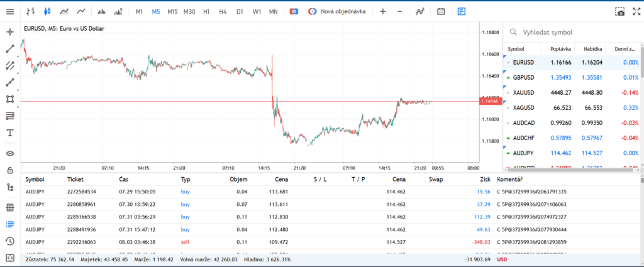The image size is (644, 267).
Task: Click in the Vyhledat symbol search field
Action: 573,32
